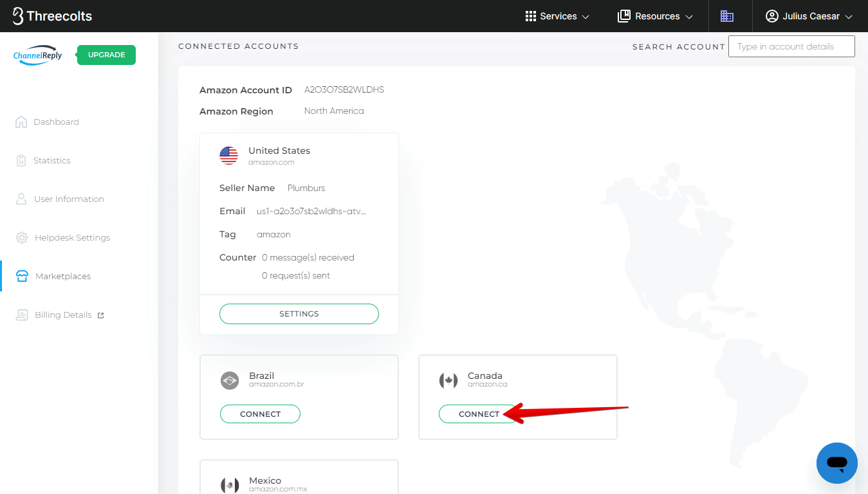The height and width of the screenshot is (494, 868).
Task: Open the live chat widget
Action: pyautogui.click(x=836, y=462)
